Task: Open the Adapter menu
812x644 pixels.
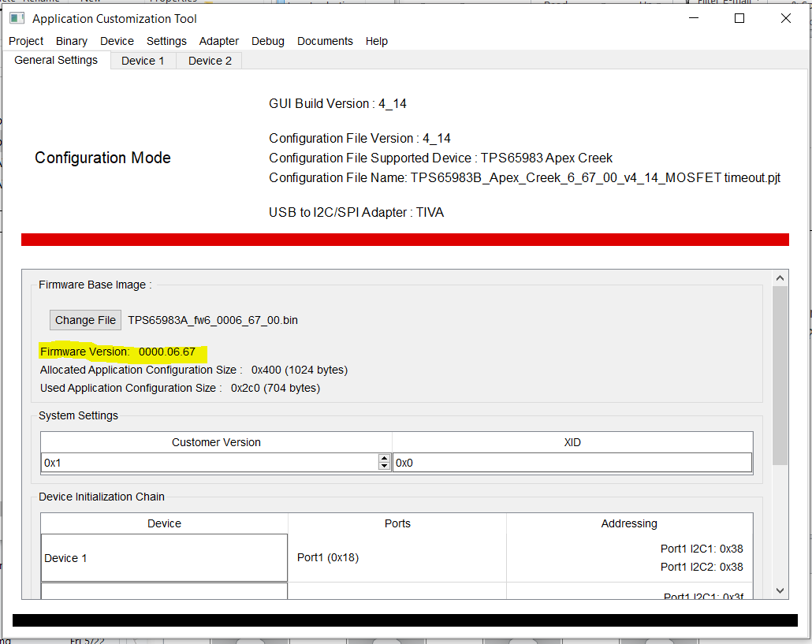Action: [219, 41]
